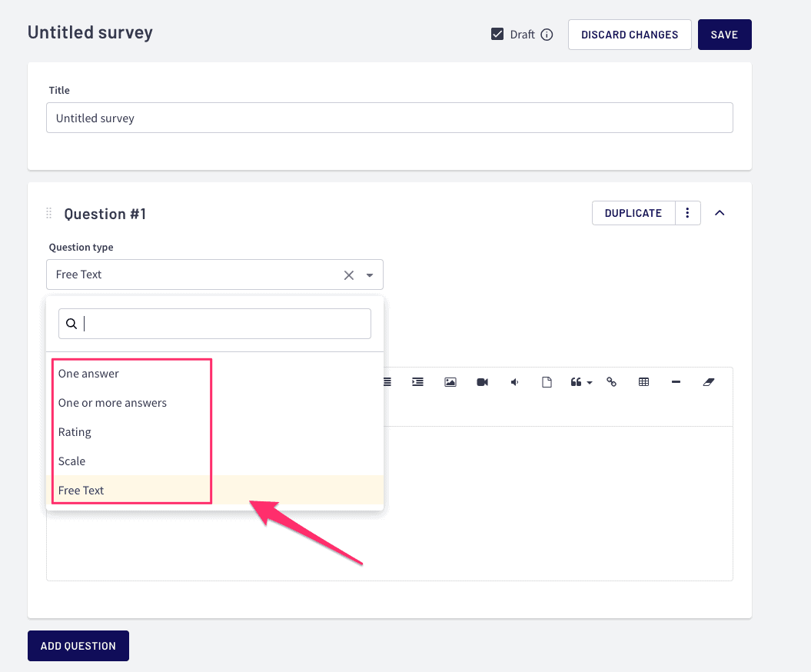The width and height of the screenshot is (811, 672).
Task: Open the blockquote style dropdown
Action: pyautogui.click(x=580, y=382)
